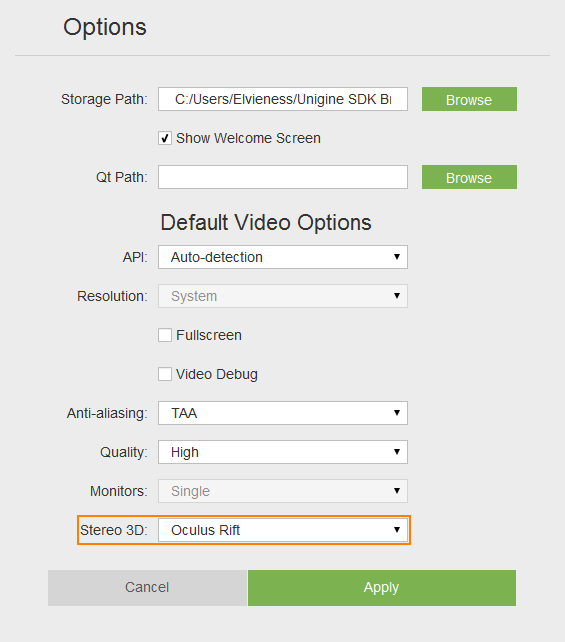Screen dimensions: 565x642
Task: Click Browse next to Qt Path
Action: tap(469, 177)
